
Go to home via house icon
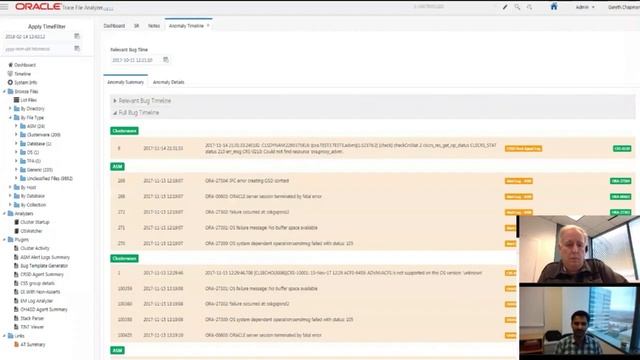pos(554,7)
